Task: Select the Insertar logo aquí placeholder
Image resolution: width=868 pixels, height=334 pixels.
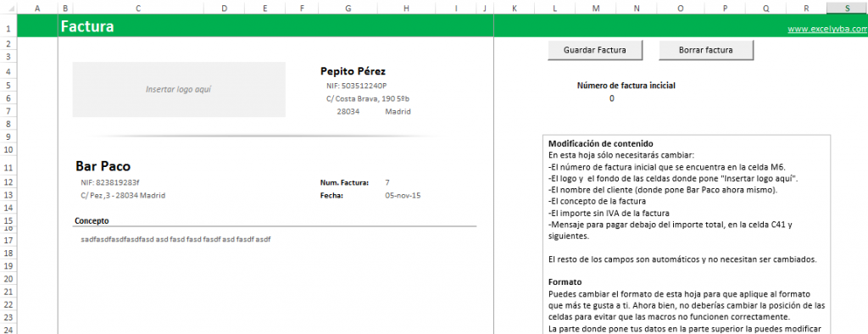Action: tap(179, 89)
